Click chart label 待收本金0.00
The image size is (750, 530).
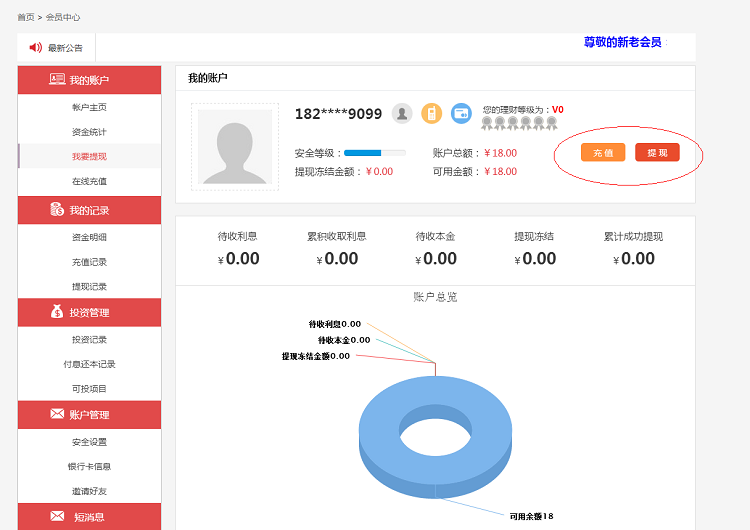pyautogui.click(x=344, y=340)
